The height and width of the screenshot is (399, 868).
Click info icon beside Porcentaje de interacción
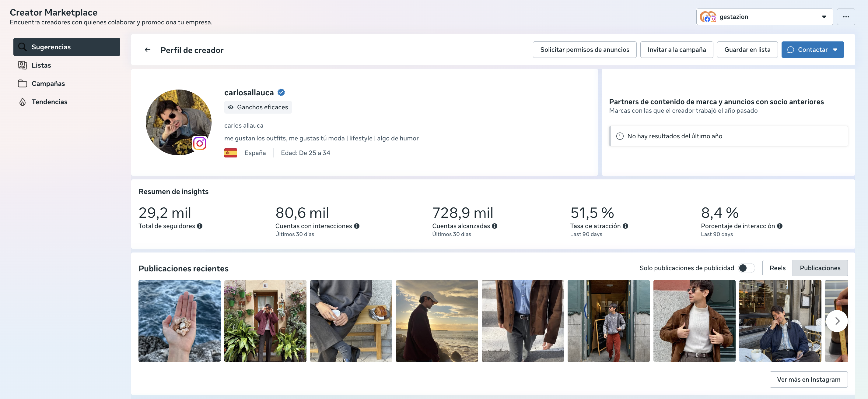click(x=779, y=226)
